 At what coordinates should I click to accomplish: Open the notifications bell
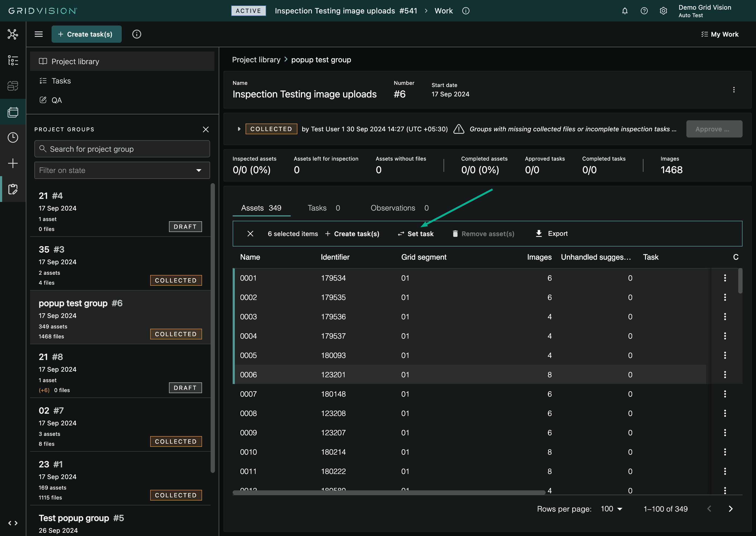625,11
